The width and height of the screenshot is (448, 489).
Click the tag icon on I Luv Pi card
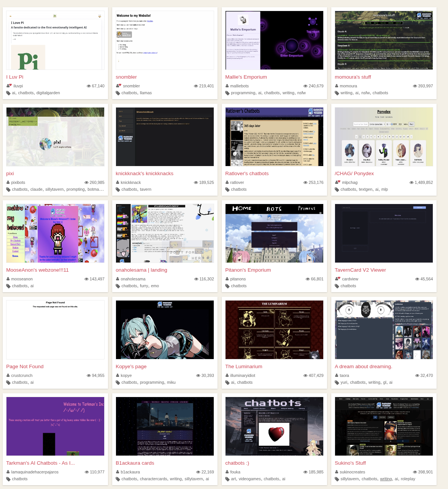pyautogui.click(x=8, y=93)
